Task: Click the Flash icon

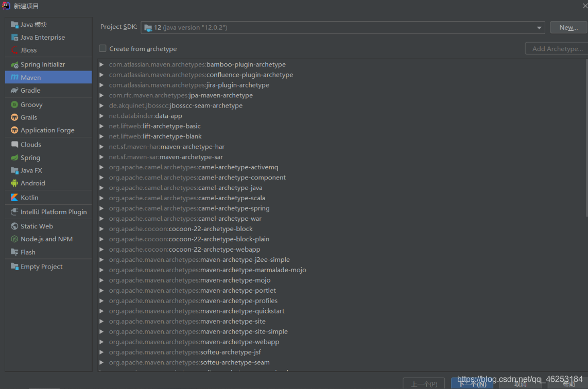Action: 14,252
